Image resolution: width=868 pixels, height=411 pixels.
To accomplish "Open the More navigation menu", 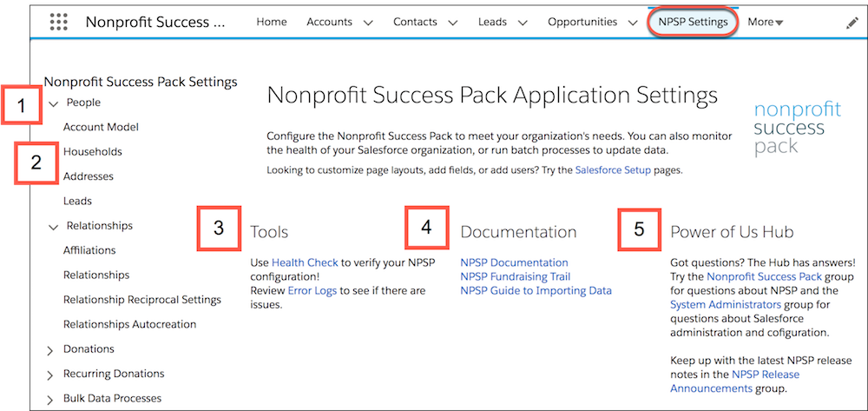I will coord(766,22).
